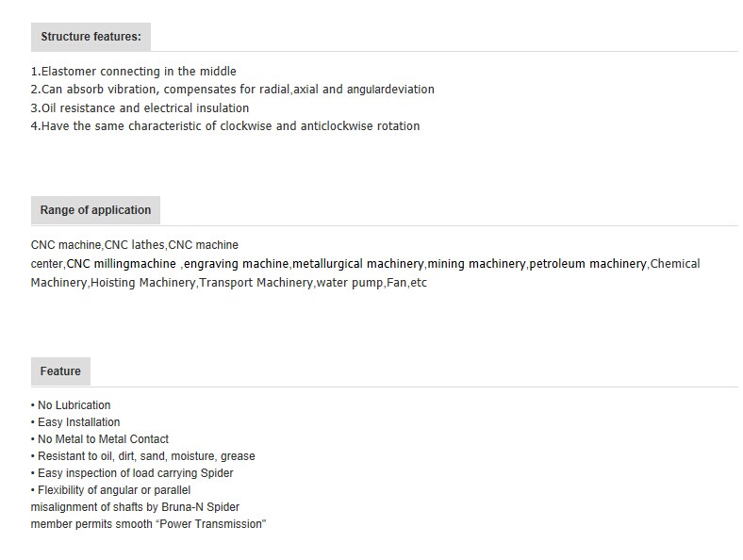Click the "CNC machine,CNC lathes" text line
Screen dimensions: 743x560
(135, 245)
